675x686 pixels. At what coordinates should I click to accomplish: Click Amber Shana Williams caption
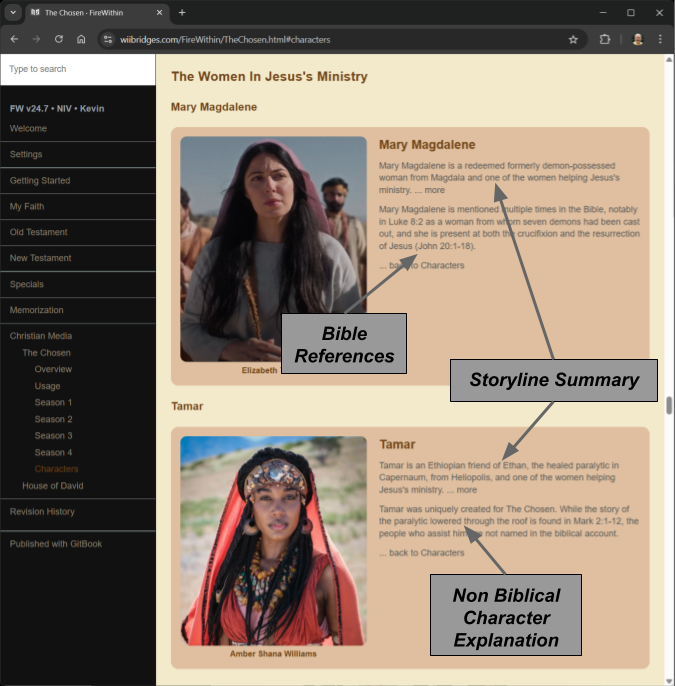[273, 654]
